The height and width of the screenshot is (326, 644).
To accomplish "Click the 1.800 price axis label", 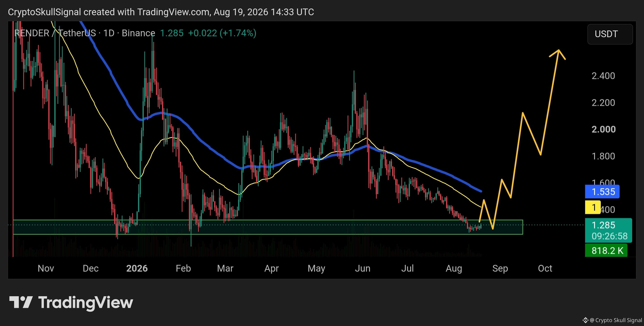I will (x=603, y=156).
